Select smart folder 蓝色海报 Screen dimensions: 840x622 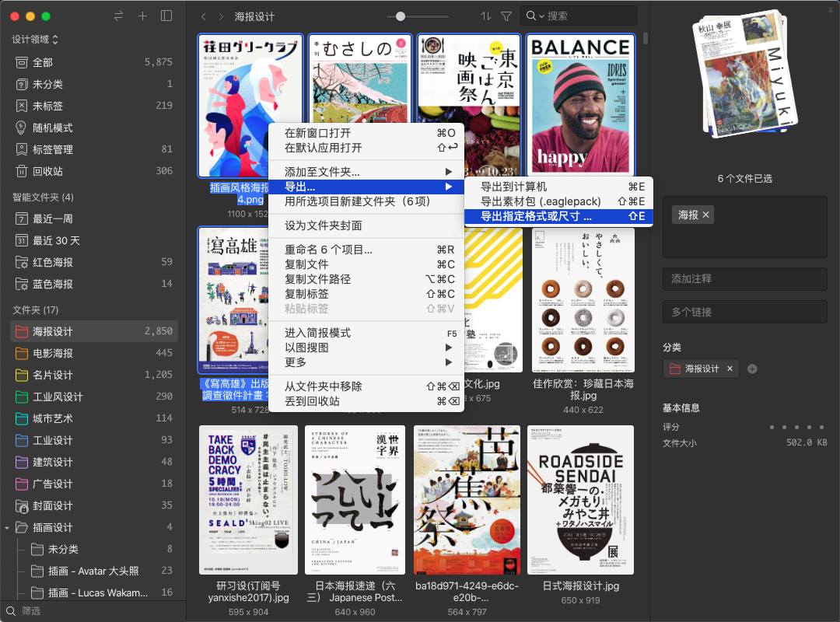94,284
